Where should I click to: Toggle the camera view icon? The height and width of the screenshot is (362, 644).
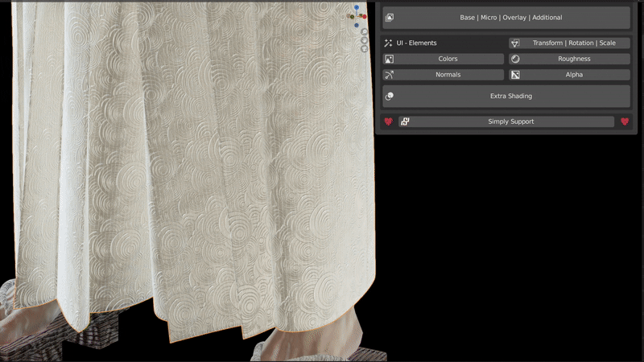[364, 49]
